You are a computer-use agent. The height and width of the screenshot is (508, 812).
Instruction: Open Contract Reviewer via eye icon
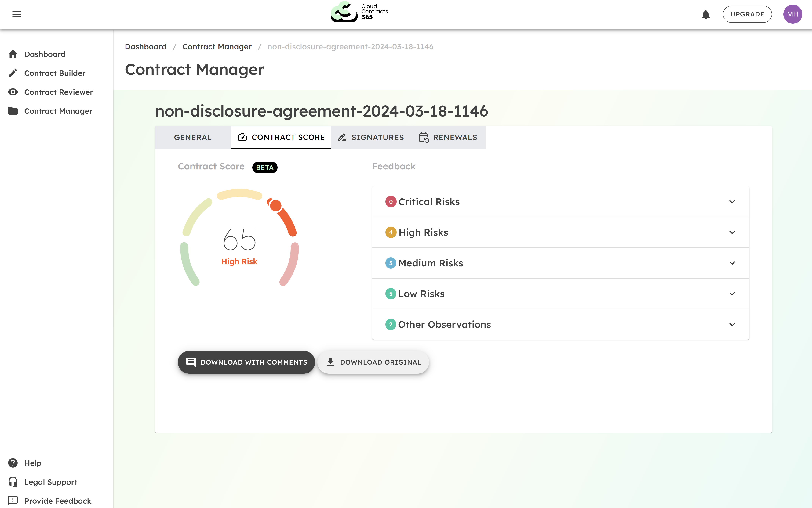13,92
